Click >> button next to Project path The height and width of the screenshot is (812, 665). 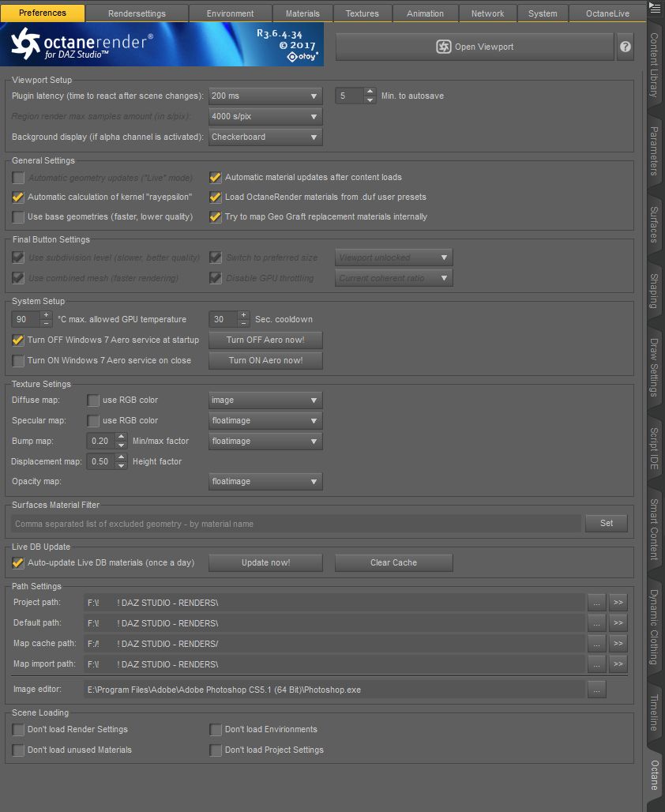coord(618,602)
